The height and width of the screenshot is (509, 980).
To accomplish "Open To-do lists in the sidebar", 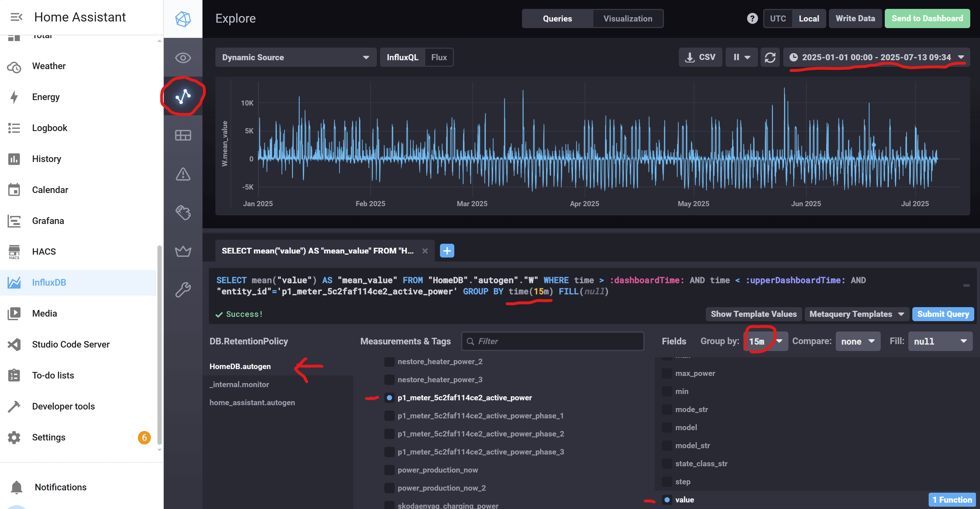I will 78,375.
